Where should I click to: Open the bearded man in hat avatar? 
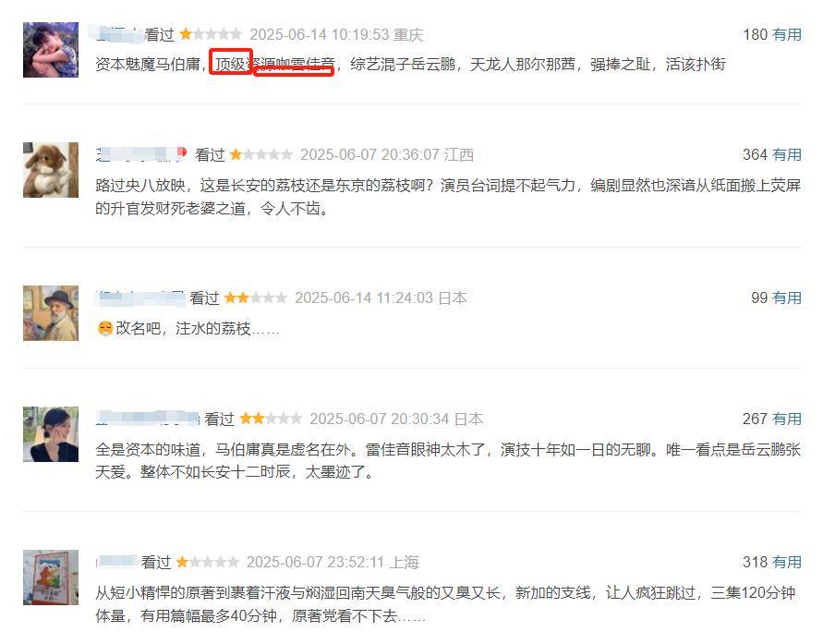pos(51,313)
